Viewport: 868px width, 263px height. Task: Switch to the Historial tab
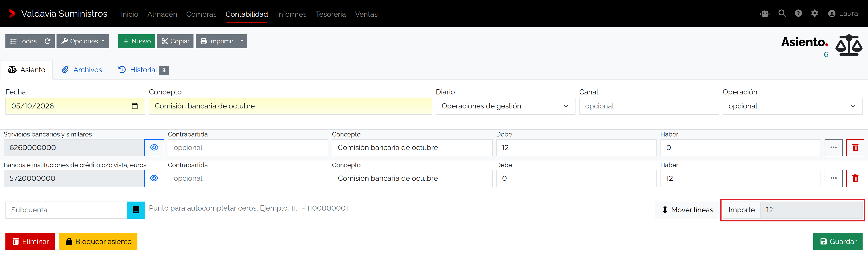click(x=144, y=70)
